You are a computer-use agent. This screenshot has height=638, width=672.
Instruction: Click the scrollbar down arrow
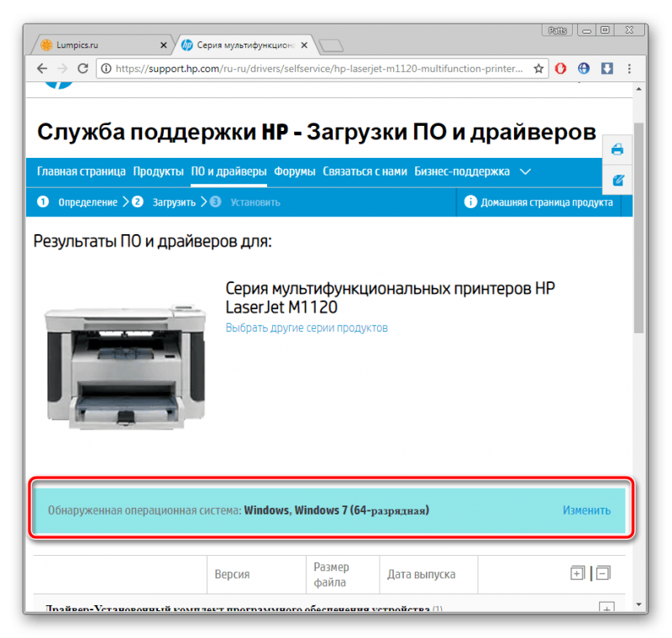(638, 604)
